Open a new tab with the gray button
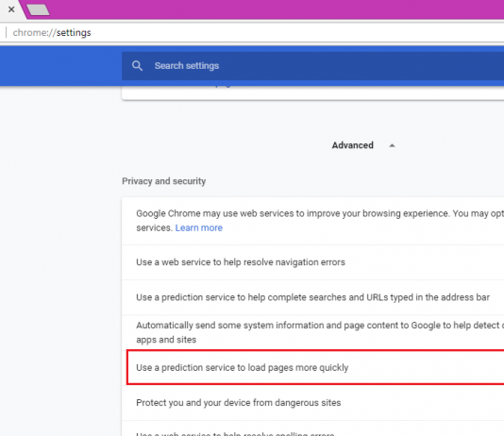504x436 pixels. [38, 9]
